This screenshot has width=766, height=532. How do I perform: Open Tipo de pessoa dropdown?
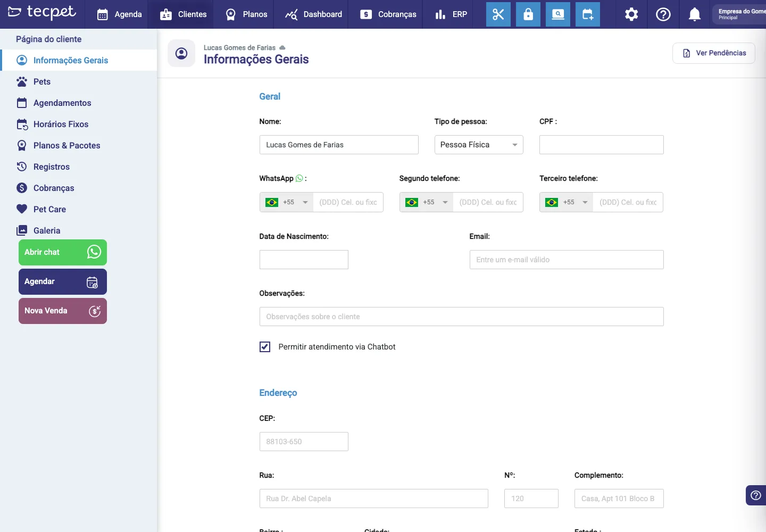pos(479,145)
